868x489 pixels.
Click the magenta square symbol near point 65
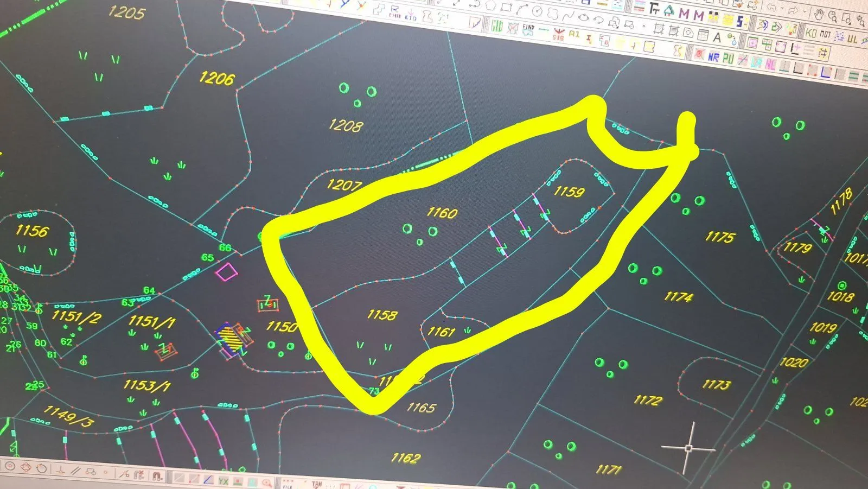(x=226, y=271)
